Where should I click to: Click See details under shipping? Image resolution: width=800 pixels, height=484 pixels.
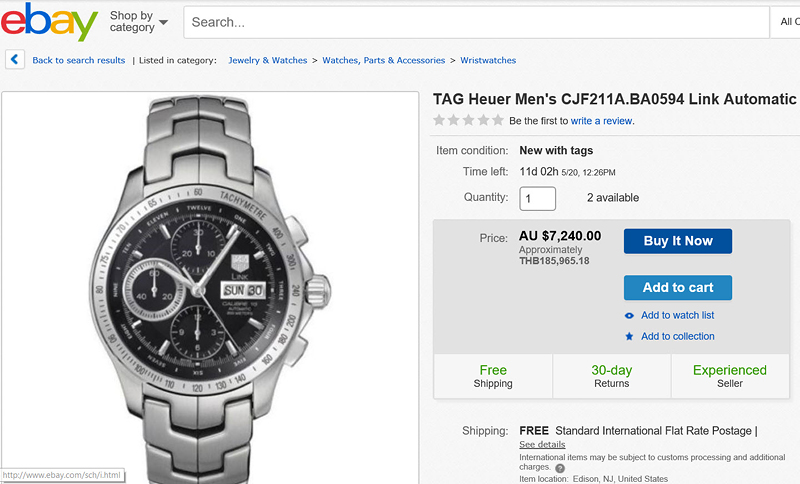coord(542,444)
